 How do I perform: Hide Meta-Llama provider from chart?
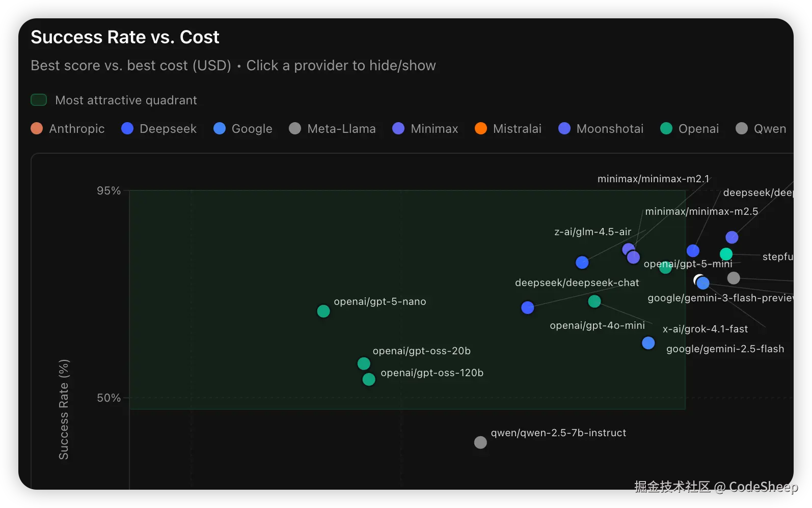point(332,129)
